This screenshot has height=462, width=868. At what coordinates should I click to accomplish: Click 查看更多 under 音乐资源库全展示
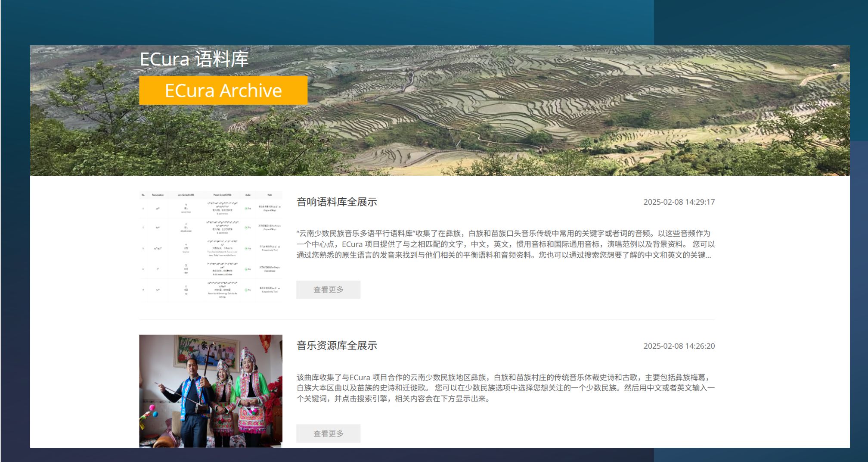pyautogui.click(x=328, y=434)
